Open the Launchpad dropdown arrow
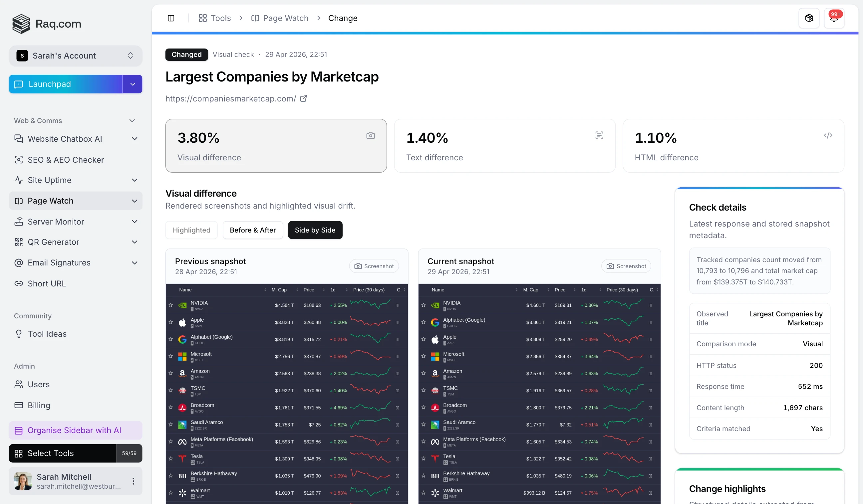The width and height of the screenshot is (863, 504). [133, 84]
